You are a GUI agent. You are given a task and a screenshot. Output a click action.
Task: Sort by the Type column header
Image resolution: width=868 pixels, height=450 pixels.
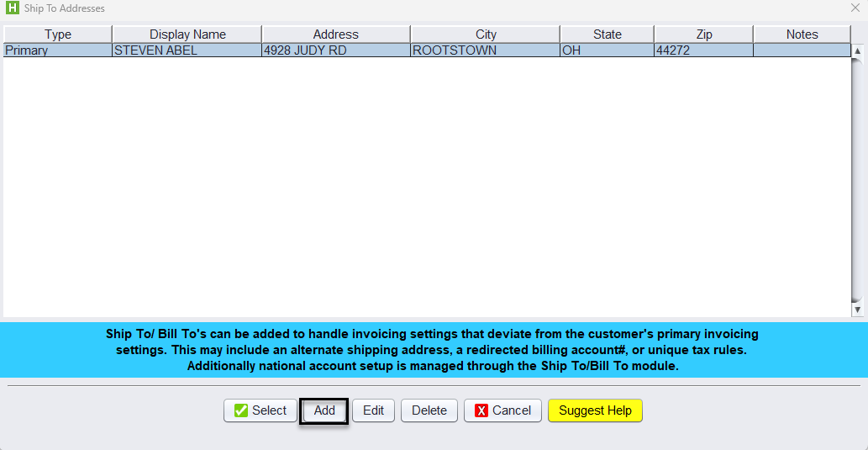(58, 34)
